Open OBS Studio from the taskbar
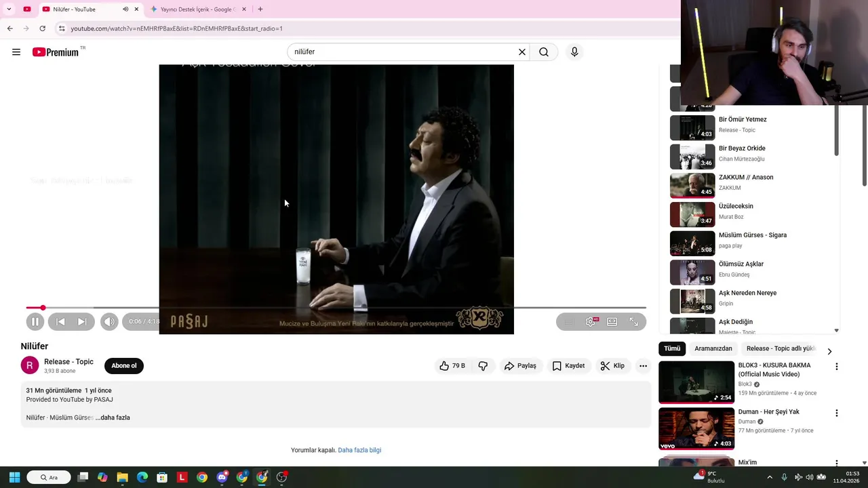The width and height of the screenshot is (868, 488). pos(281,477)
